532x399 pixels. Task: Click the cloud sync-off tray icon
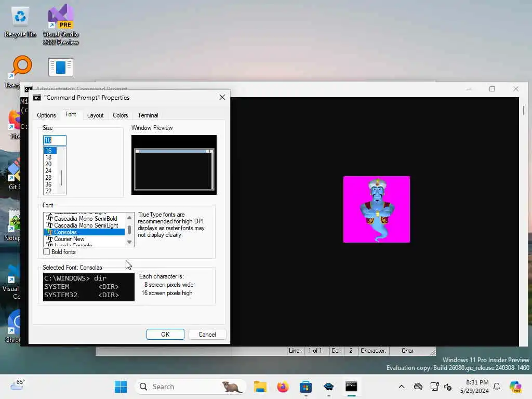pyautogui.click(x=418, y=387)
